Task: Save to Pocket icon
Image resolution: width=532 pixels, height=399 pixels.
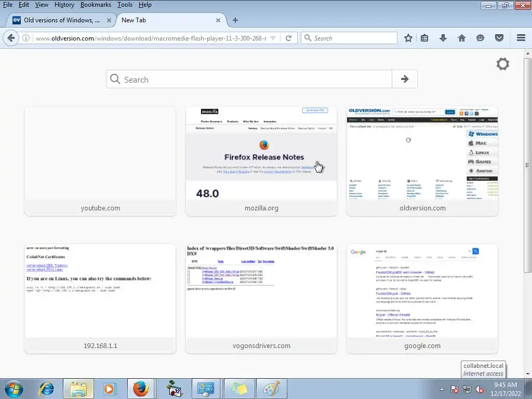Action: 499,38
